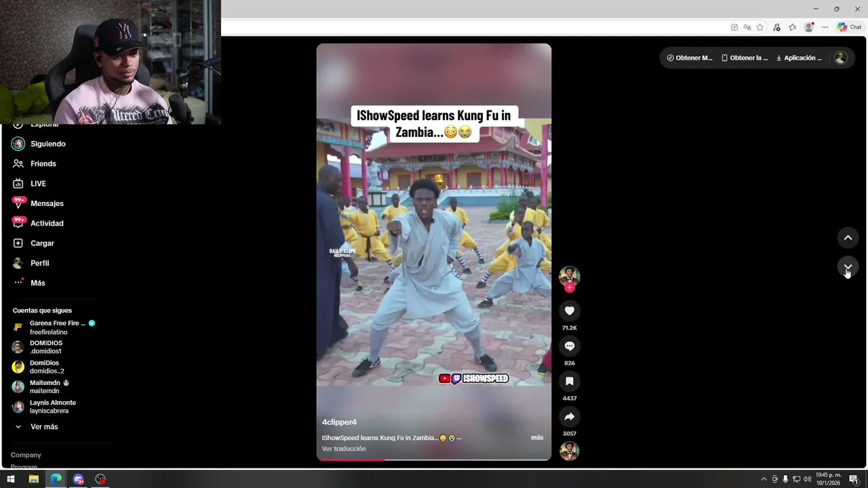Click the Friends people icon

pos(18,164)
